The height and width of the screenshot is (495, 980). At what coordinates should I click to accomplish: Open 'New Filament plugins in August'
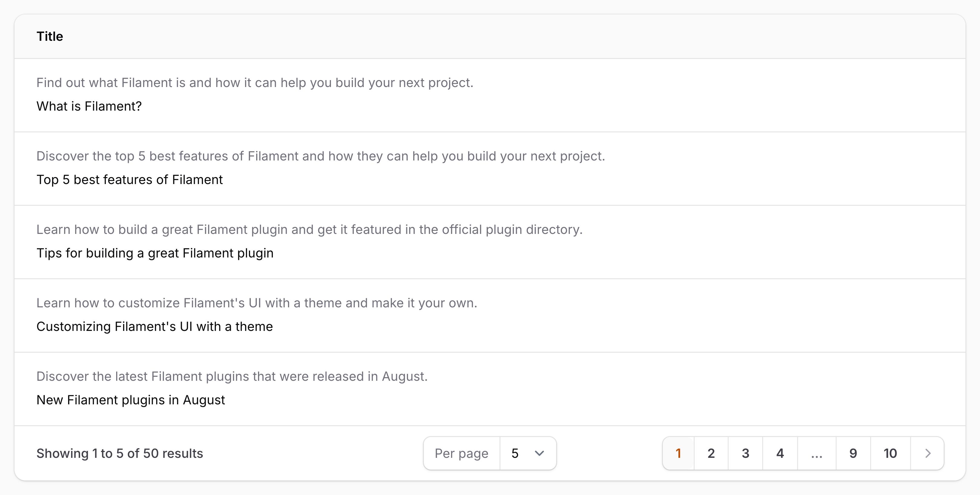pyautogui.click(x=130, y=400)
